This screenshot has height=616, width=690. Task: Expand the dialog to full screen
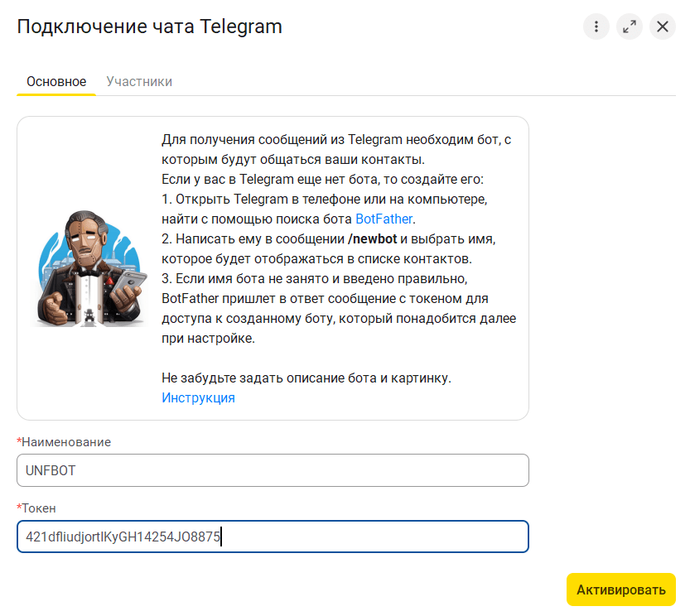(630, 26)
